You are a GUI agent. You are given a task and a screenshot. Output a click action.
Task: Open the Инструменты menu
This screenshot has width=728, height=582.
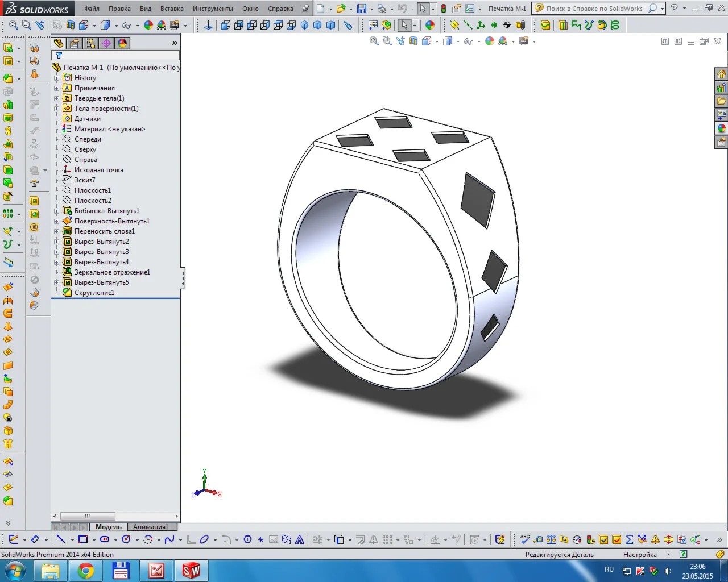click(x=213, y=9)
